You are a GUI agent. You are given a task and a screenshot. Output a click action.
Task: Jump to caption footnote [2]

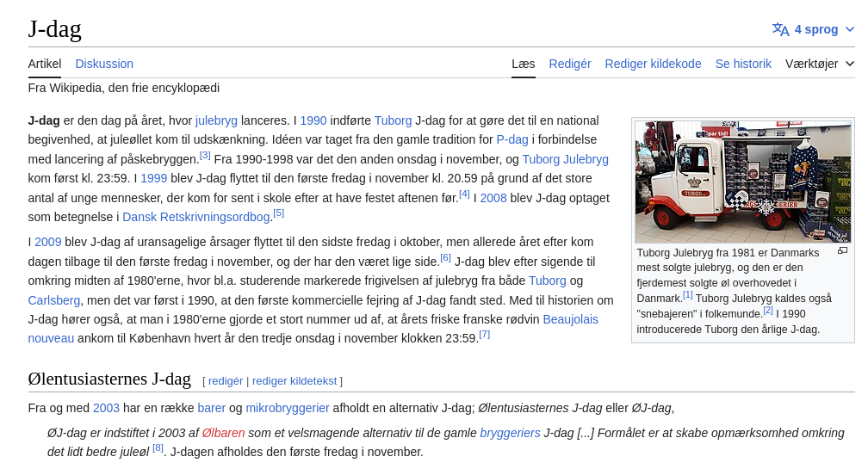768,311
